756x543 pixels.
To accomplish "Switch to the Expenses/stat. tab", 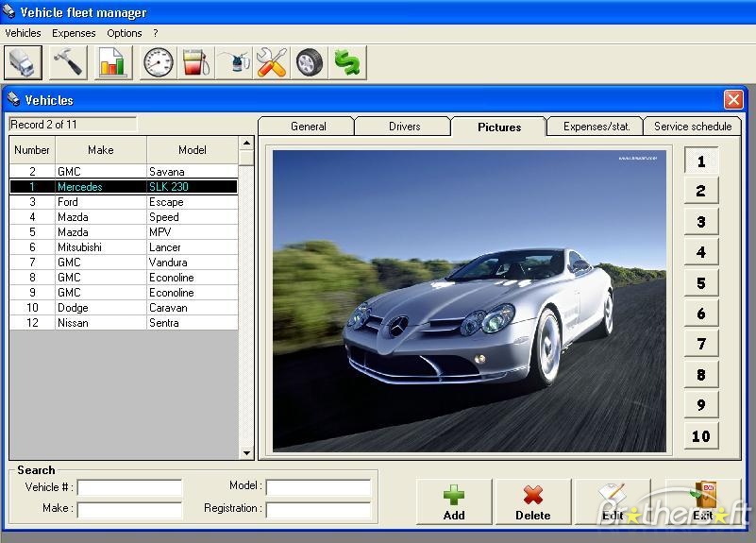I will [x=596, y=127].
